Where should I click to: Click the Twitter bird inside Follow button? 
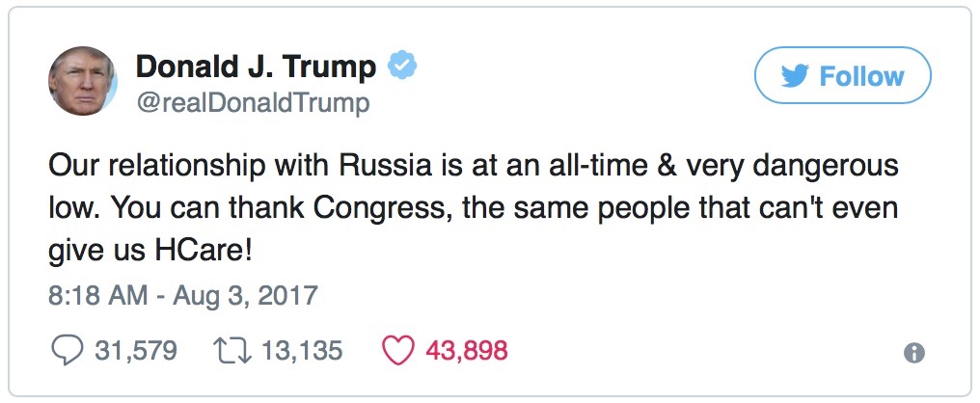pyautogui.click(x=794, y=76)
